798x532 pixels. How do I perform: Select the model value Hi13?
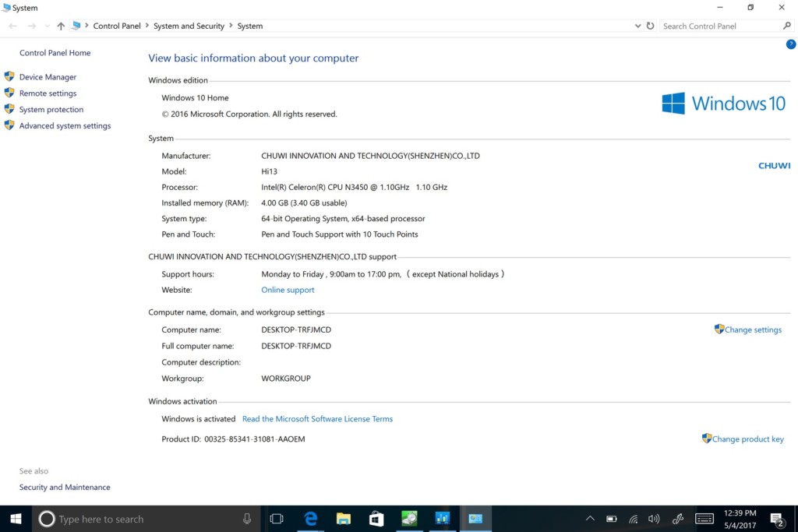point(269,171)
